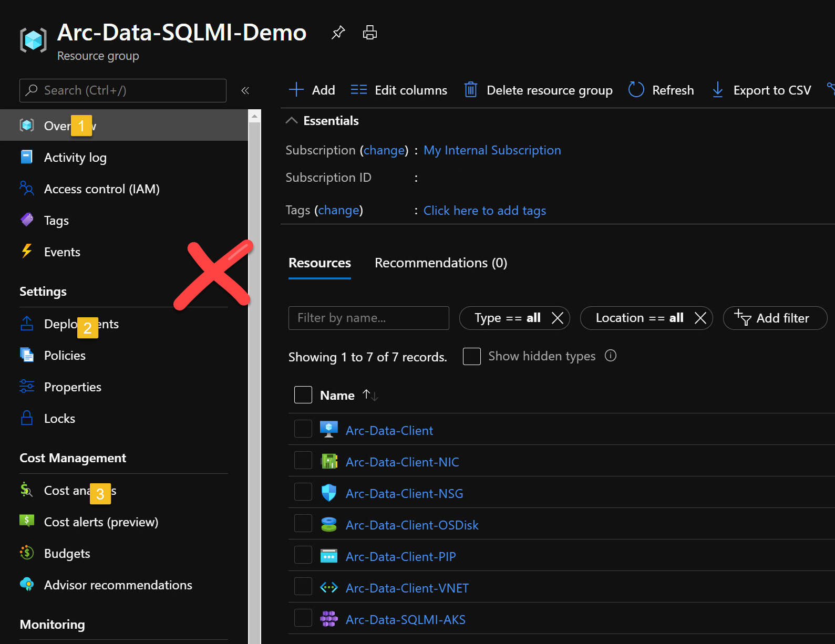Remove the Location filter with X
The width and height of the screenshot is (835, 644).
pos(700,318)
